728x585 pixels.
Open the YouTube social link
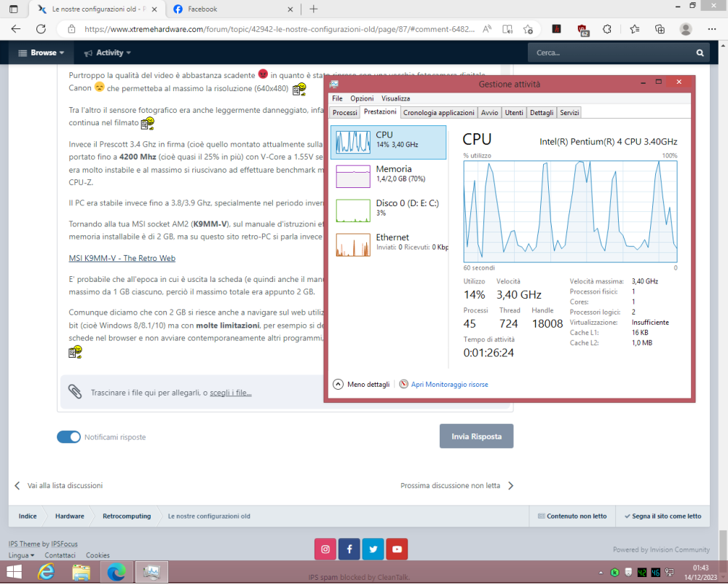[397, 549]
